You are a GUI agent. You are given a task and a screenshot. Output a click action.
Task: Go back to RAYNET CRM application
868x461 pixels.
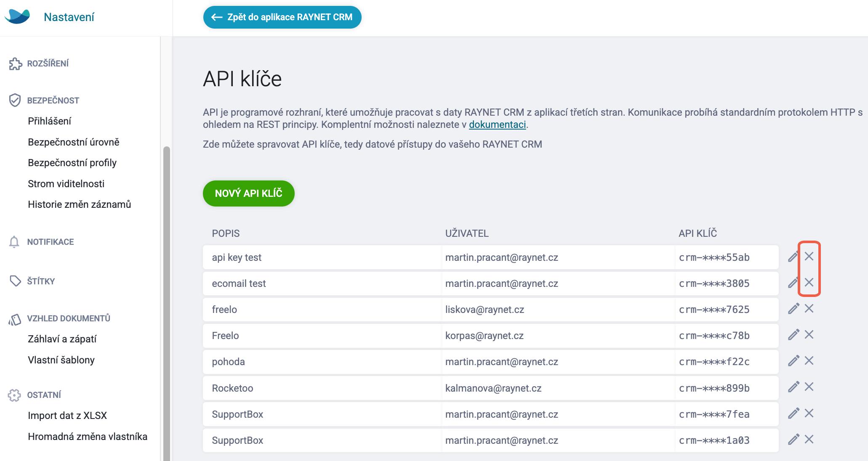(x=282, y=17)
